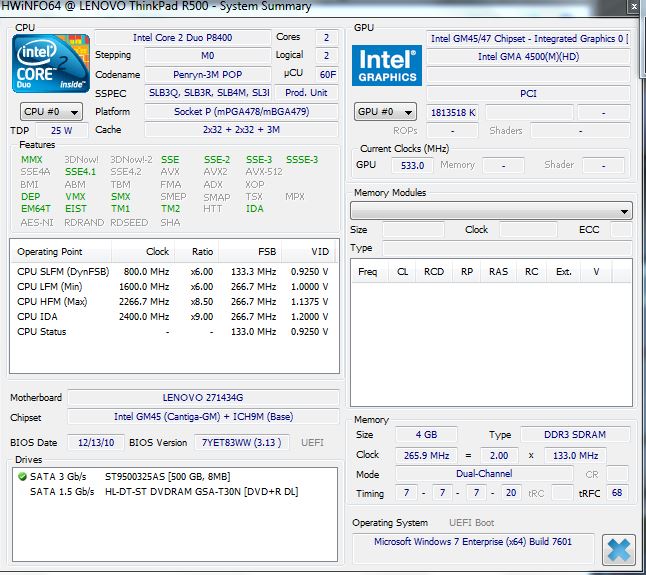This screenshot has width=646, height=575.
Task: Click the green SATA drive status icon
Action: pos(22,477)
